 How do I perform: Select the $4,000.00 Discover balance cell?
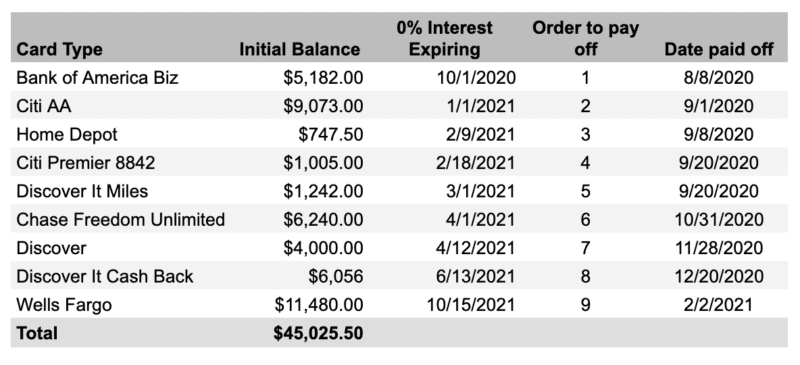pyautogui.click(x=323, y=248)
